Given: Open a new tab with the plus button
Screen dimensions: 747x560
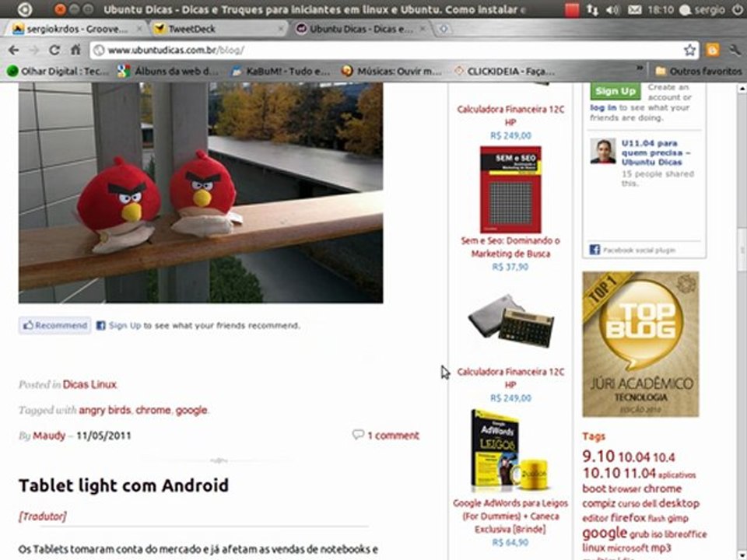Looking at the screenshot, I should 443,29.
